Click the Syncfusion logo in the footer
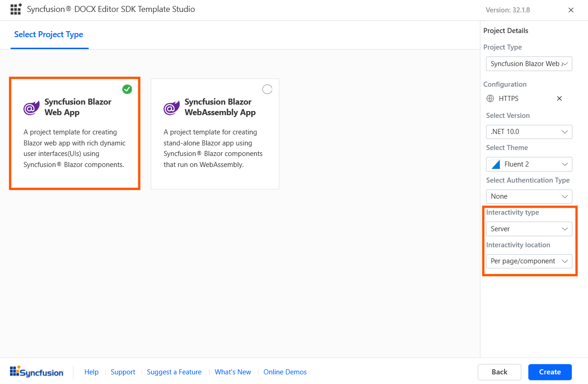The image size is (588, 384). (36, 372)
